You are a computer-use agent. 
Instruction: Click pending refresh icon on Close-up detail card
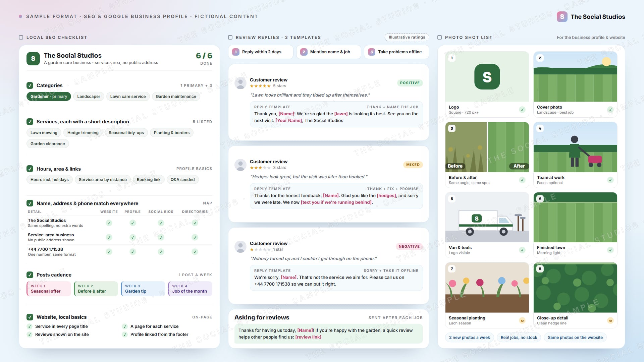click(610, 320)
